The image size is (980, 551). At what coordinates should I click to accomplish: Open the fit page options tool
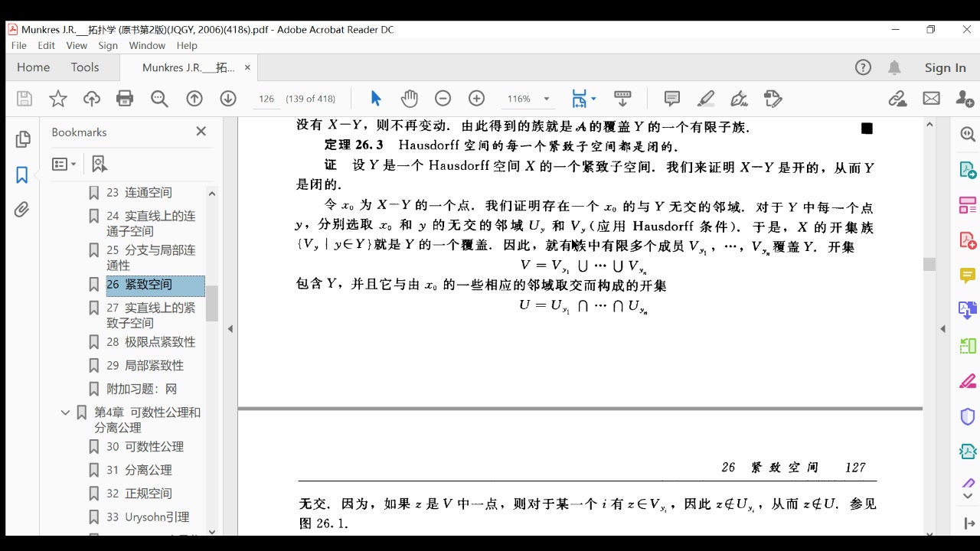click(x=580, y=99)
